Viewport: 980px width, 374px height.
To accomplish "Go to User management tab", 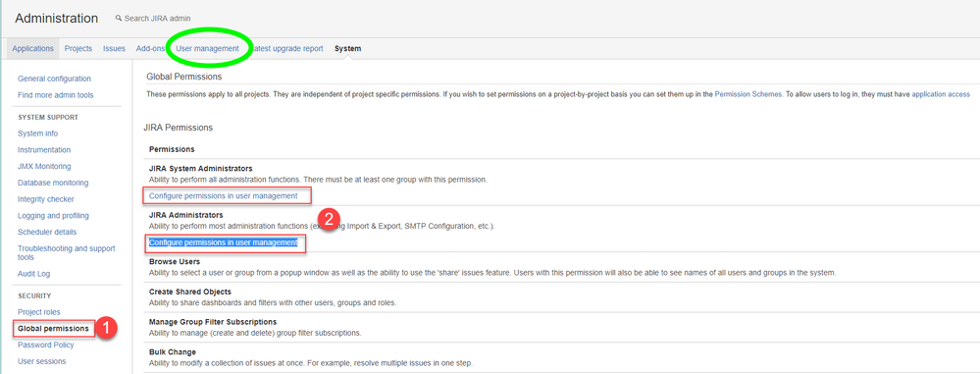I will coord(208,49).
